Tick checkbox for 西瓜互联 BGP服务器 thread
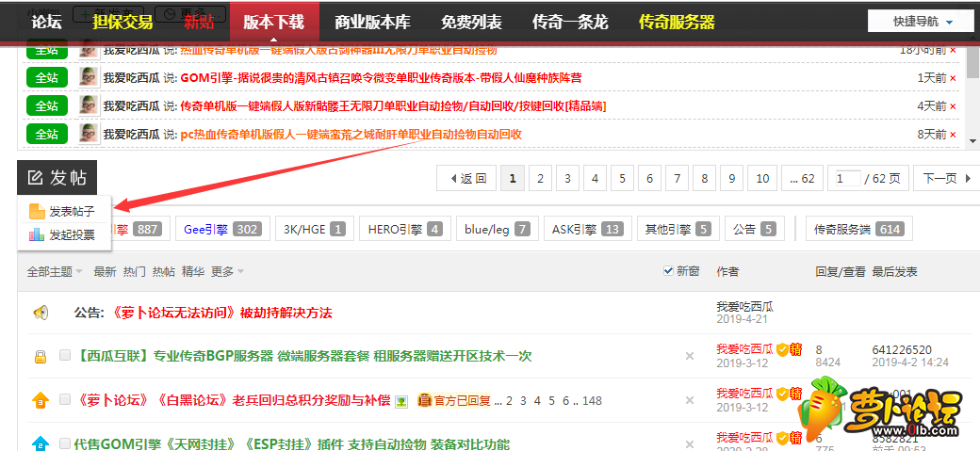980x451 pixels. 65,355
